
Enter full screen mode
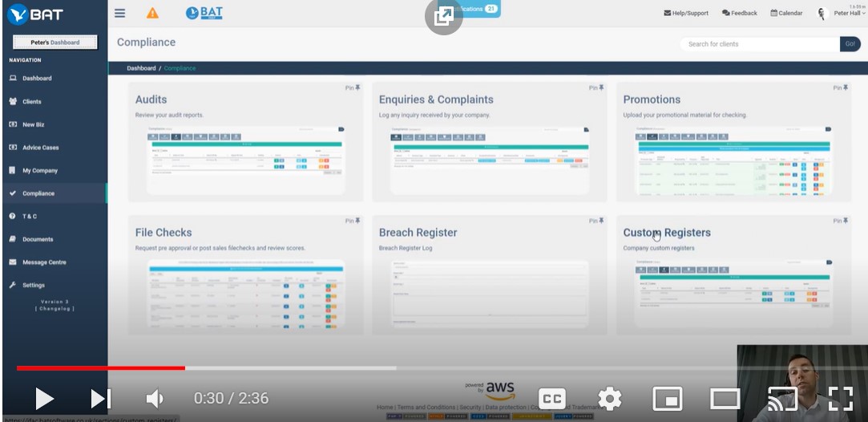840,398
